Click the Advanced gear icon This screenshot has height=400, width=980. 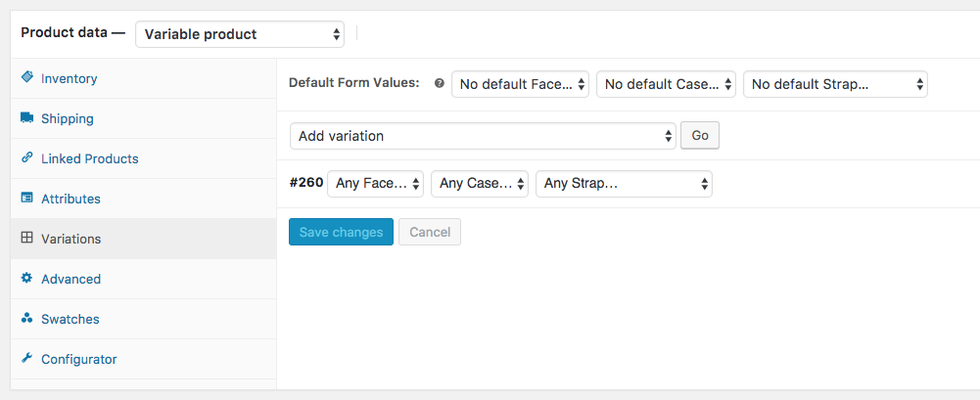[x=27, y=279]
